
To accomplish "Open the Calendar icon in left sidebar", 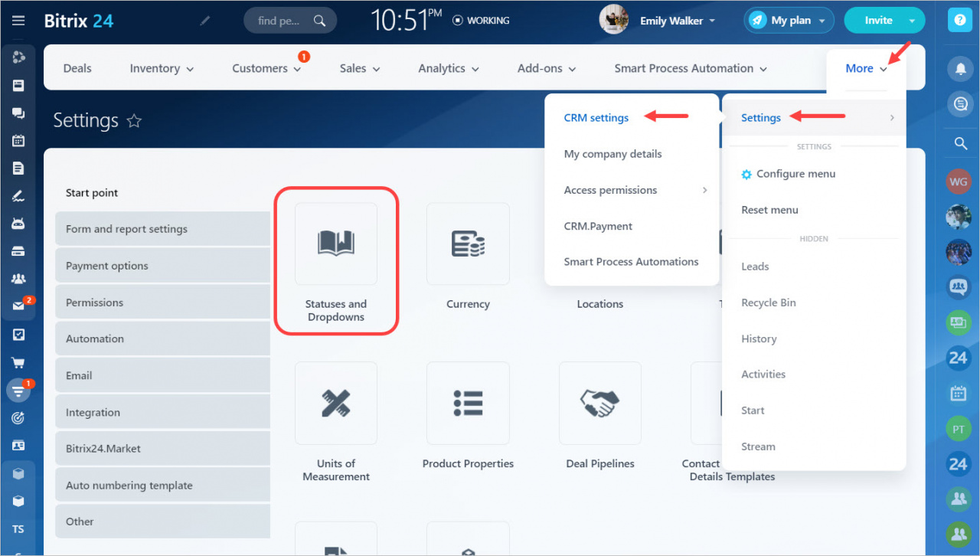I will [18, 141].
